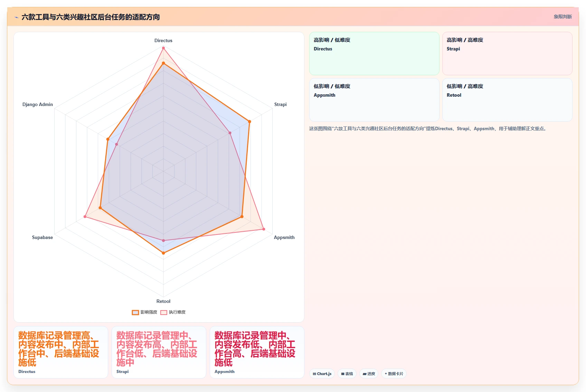Click the Appsmith axis label on radar chart
The height and width of the screenshot is (392, 586).
[x=284, y=237]
